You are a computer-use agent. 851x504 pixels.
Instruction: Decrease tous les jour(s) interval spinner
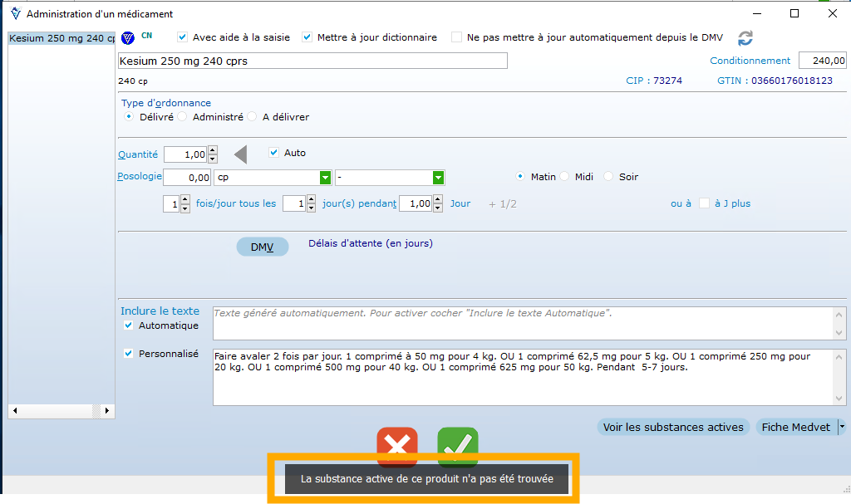[311, 208]
